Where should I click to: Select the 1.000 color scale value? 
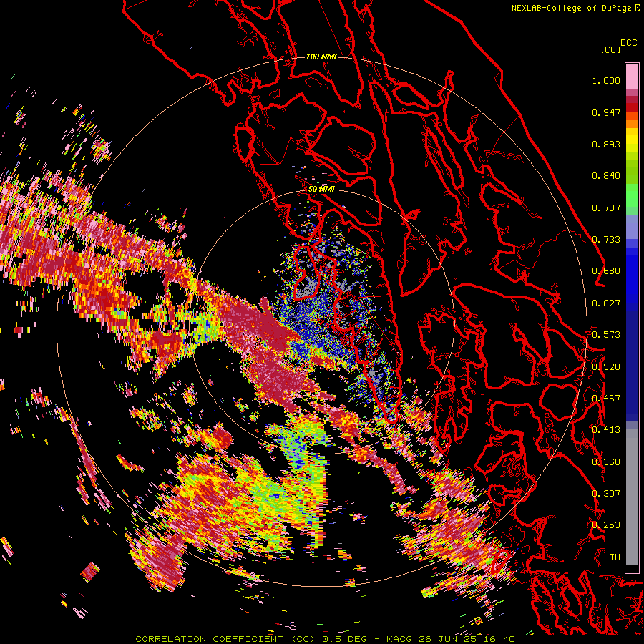click(606, 80)
